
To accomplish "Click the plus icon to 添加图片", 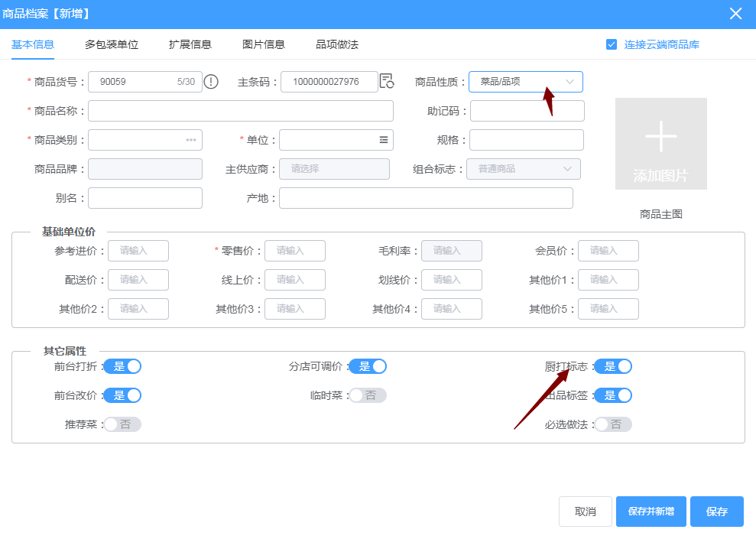I will click(660, 138).
